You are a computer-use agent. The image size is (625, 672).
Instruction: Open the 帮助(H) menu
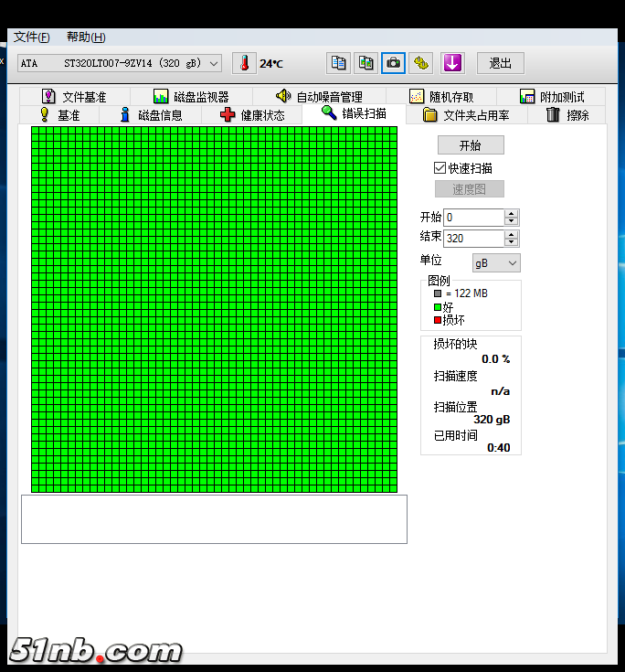(86, 37)
